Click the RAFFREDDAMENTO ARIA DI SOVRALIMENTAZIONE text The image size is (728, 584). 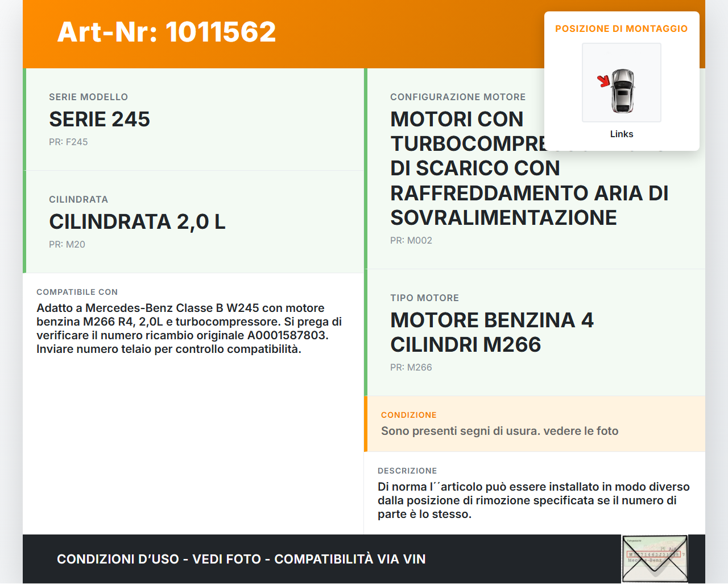pyautogui.click(x=529, y=205)
